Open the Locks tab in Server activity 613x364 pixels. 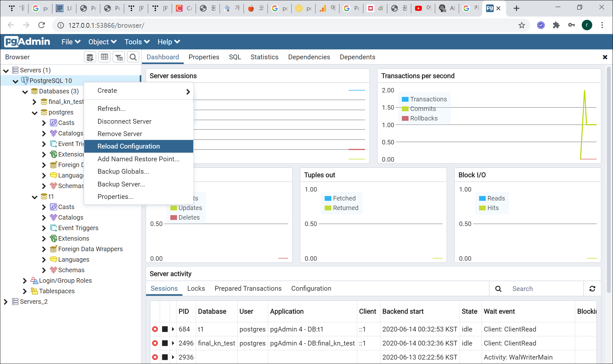click(196, 288)
